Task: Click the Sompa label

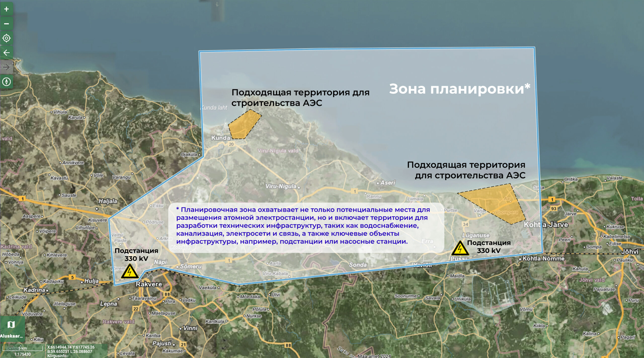Action: [x=594, y=247]
